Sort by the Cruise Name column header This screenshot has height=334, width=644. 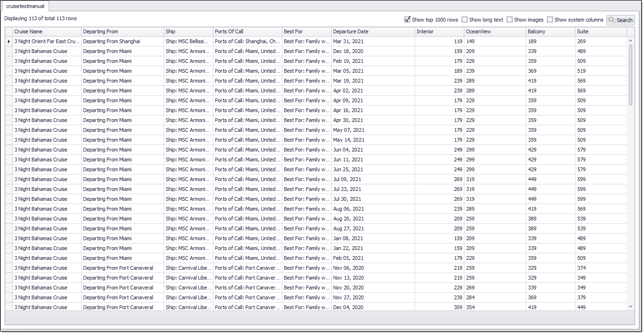point(47,31)
